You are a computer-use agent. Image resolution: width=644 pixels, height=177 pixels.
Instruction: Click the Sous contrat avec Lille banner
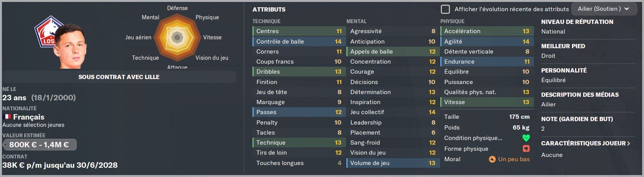click(119, 77)
